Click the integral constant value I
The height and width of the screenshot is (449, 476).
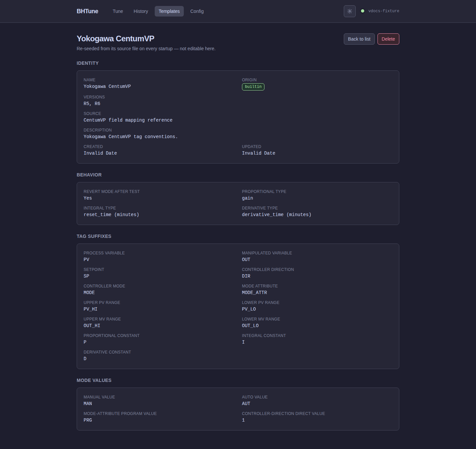[243, 342]
